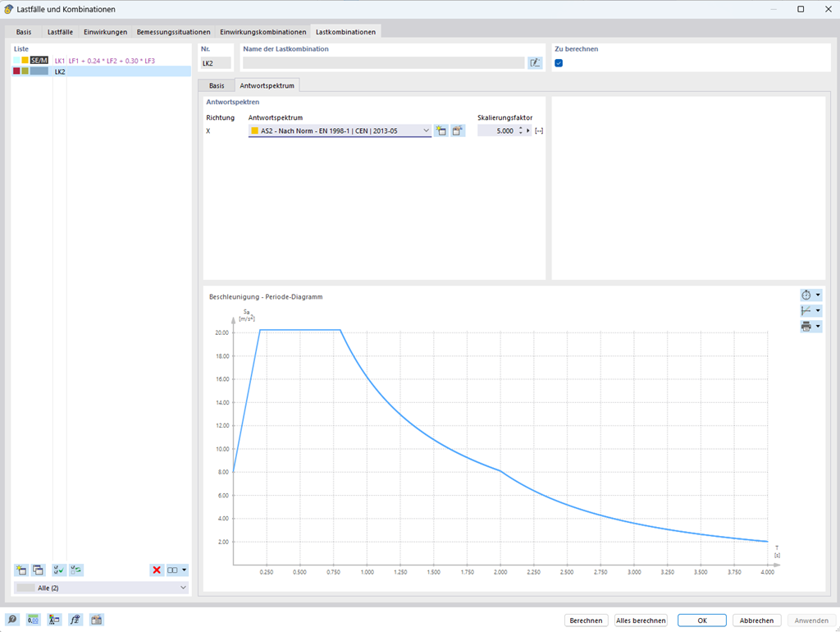Click the SE/M badge on LK1
This screenshot has width=840, height=632.
tap(39, 60)
